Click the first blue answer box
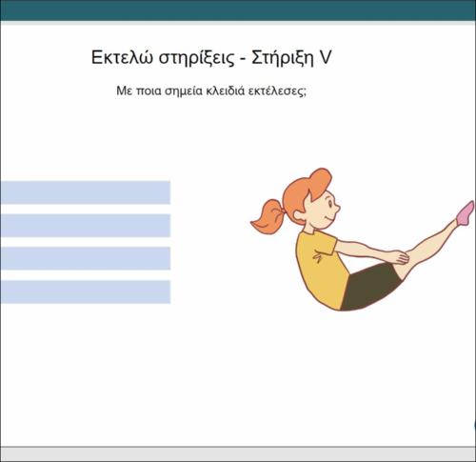Image resolution: width=476 pixels, height=462 pixels. [x=86, y=192]
